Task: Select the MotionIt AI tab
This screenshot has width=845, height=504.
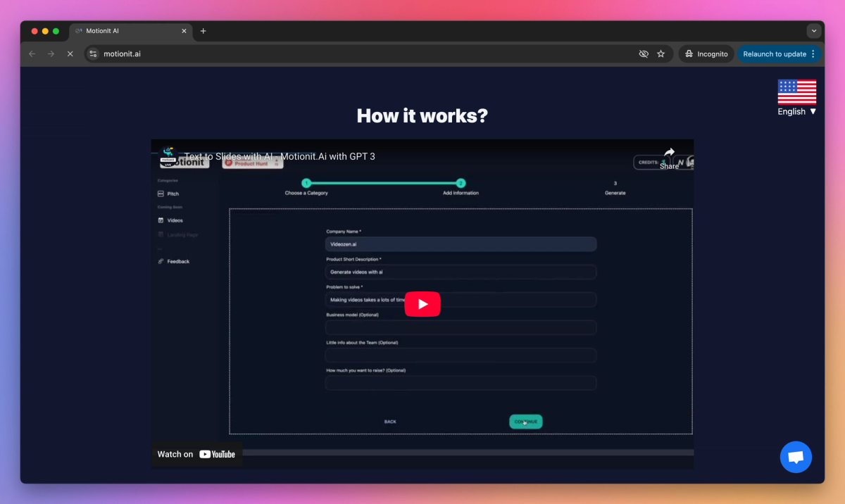Action: coord(130,31)
